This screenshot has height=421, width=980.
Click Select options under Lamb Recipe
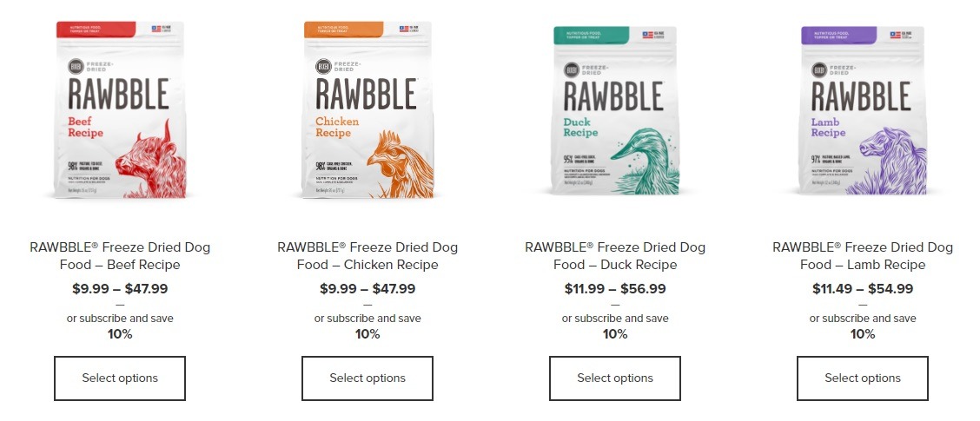pos(863,378)
